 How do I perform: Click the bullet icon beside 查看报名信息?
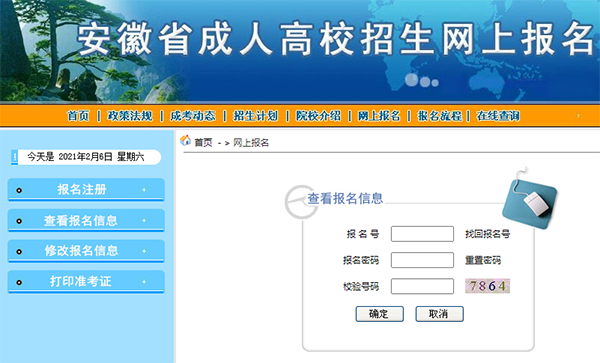click(x=19, y=221)
